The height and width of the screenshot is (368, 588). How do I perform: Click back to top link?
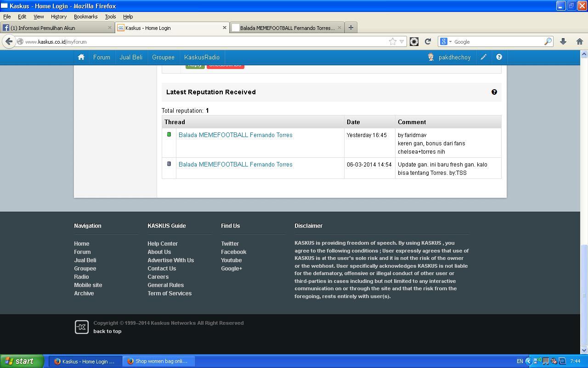(107, 331)
